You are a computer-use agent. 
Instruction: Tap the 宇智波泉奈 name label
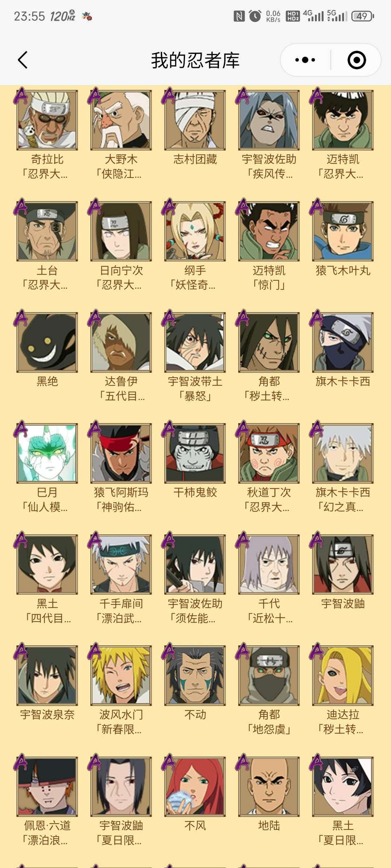tap(47, 714)
